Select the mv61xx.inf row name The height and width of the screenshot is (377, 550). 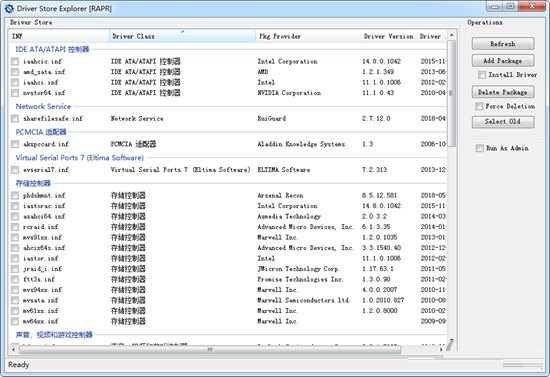41,311
